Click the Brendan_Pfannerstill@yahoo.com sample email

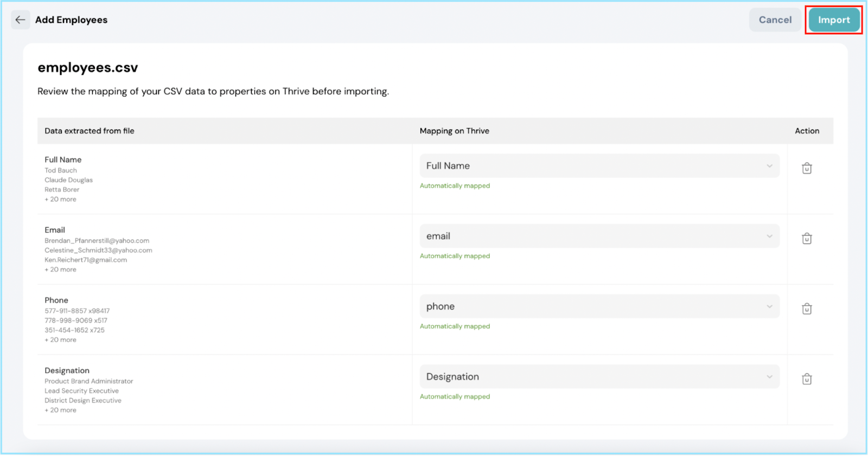(97, 241)
